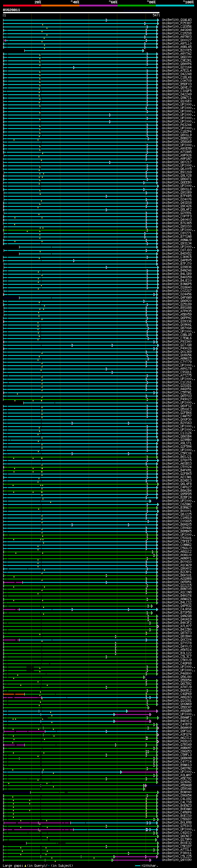This screenshot has width=197, height=868.
Task: Click the orange ~40% identity legend bar
Action: click(60, 6)
